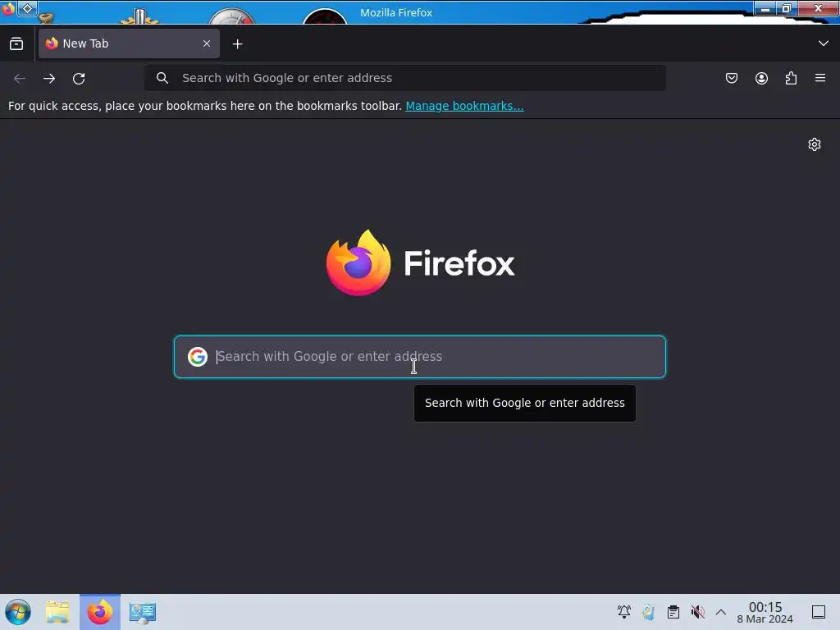Minimize the Mozilla Firefox window
The image size is (840, 630).
click(765, 8)
